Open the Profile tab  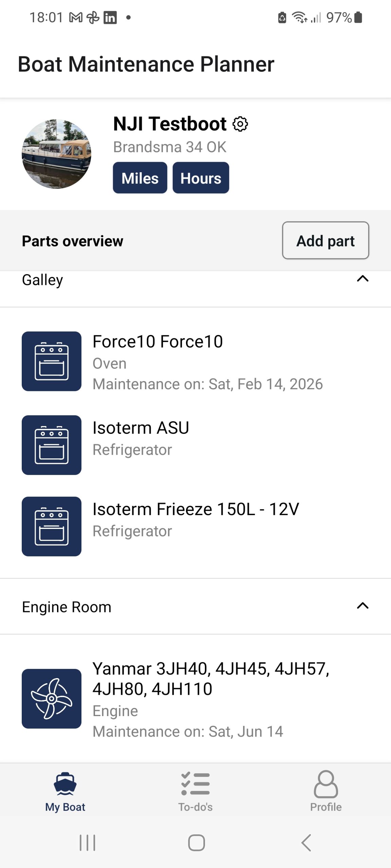pyautogui.click(x=325, y=791)
